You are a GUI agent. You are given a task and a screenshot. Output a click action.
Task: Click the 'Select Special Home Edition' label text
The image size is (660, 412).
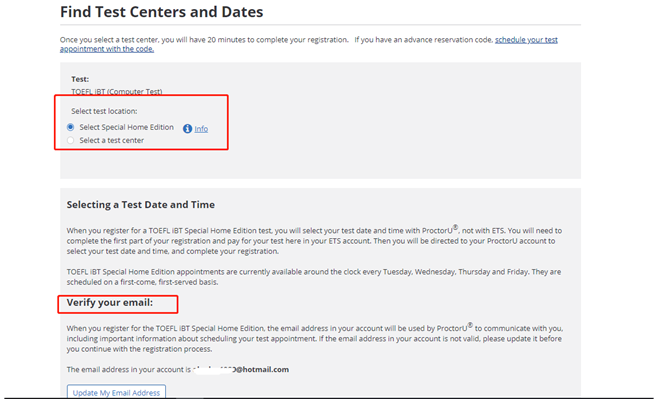[x=127, y=127]
